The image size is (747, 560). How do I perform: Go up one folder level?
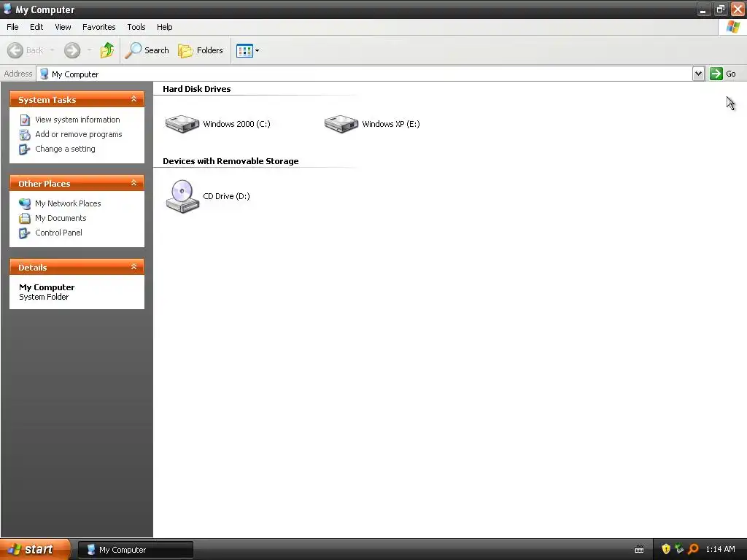[107, 50]
